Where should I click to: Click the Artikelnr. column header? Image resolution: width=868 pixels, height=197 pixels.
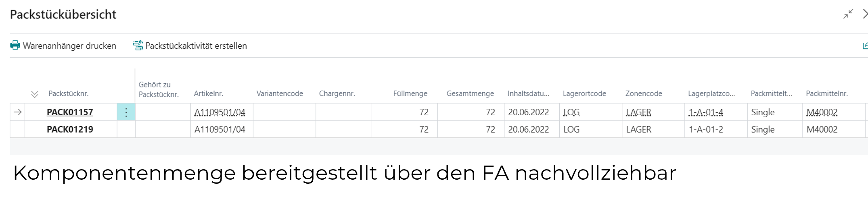click(x=208, y=93)
